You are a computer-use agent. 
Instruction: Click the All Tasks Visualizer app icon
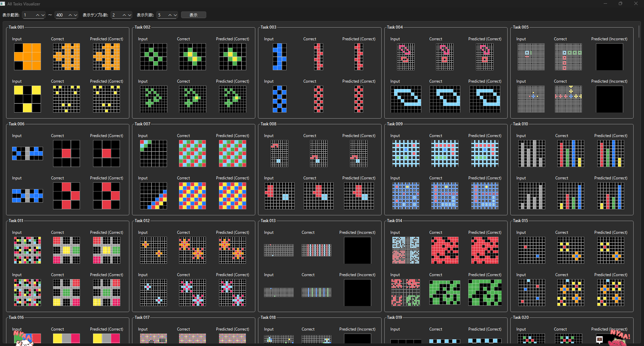3,4
